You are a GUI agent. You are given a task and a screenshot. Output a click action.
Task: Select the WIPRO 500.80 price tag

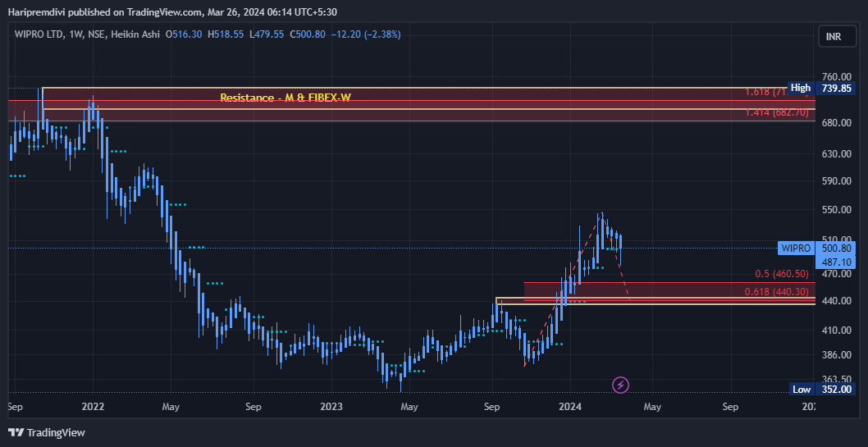[816, 248]
